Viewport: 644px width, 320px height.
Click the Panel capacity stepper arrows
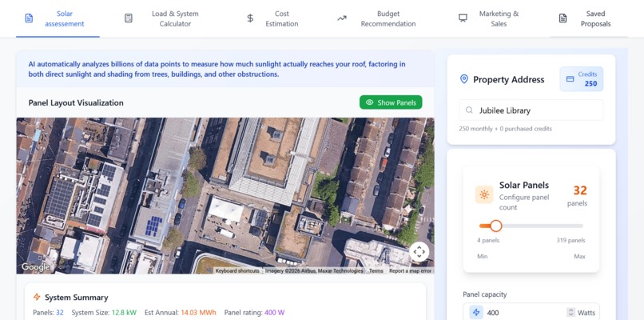click(570, 313)
